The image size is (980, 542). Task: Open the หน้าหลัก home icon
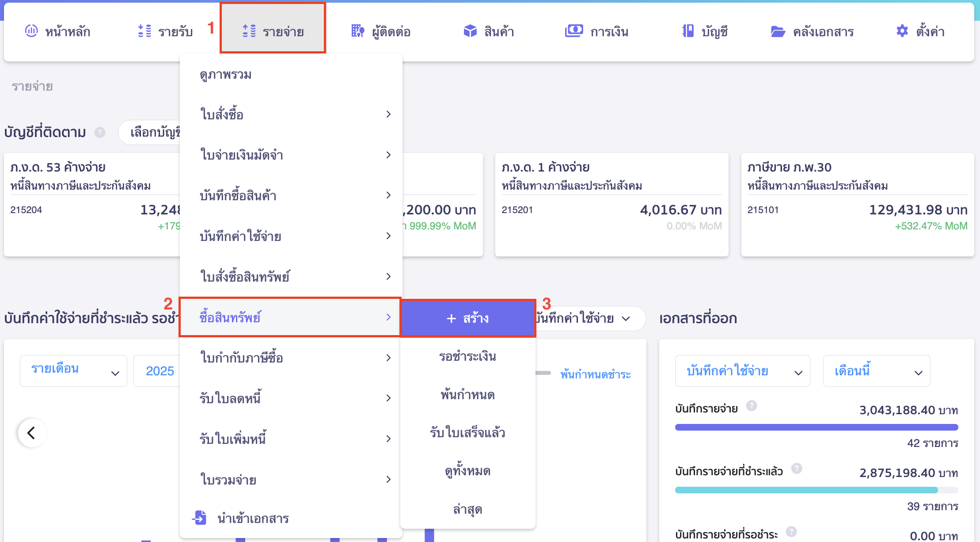31,31
